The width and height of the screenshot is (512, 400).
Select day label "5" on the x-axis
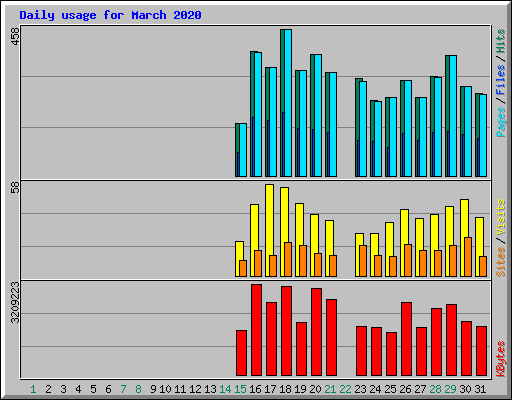point(93,389)
